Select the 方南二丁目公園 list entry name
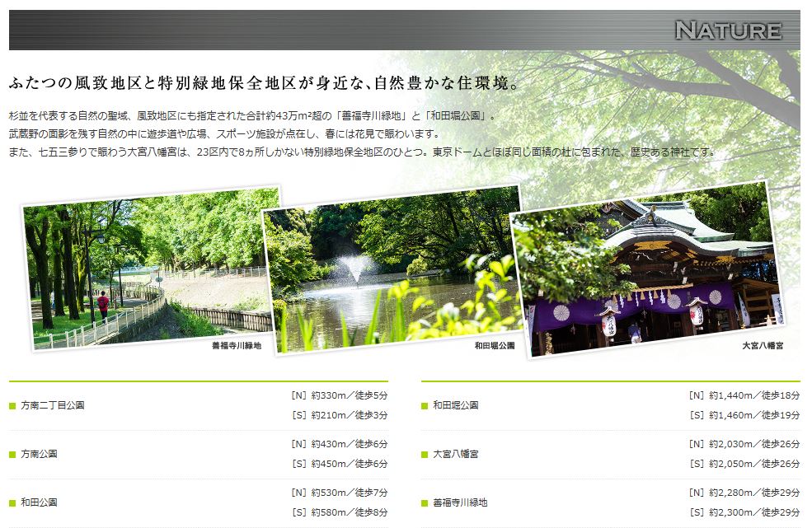 (x=53, y=406)
